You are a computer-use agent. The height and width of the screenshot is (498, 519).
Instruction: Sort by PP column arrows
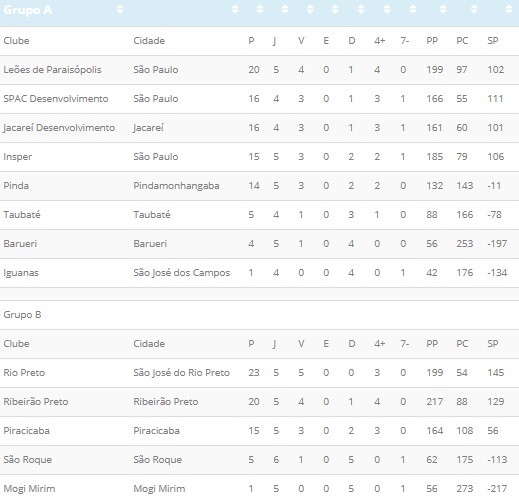443,9
